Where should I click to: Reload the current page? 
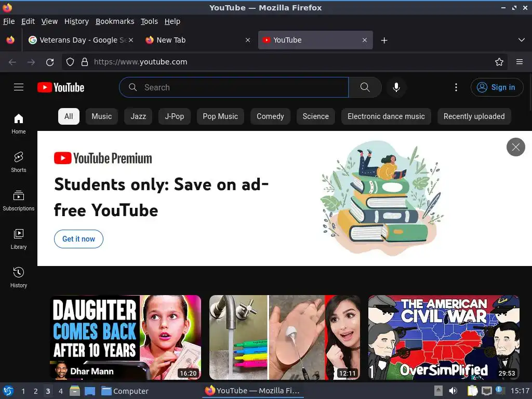pos(50,62)
